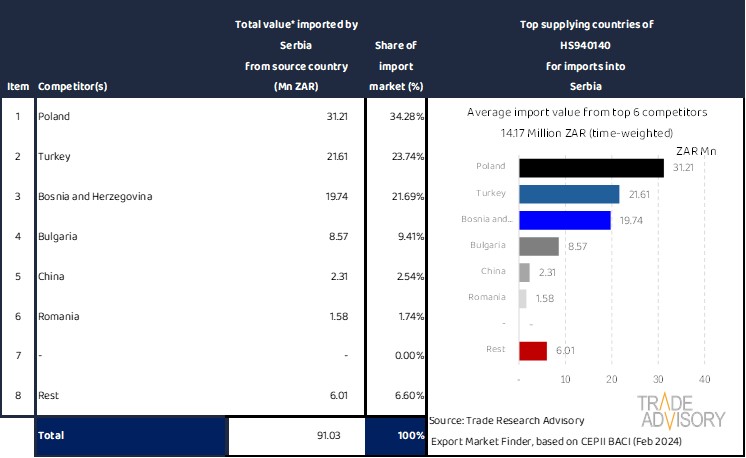Click Bosnia and Herzegovina in the table
The height and width of the screenshot is (458, 746).
(x=94, y=197)
